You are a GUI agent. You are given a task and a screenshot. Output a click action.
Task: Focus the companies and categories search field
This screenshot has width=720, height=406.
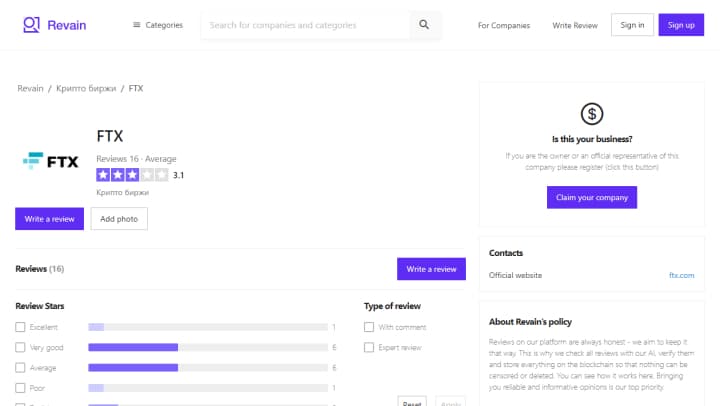pos(305,25)
